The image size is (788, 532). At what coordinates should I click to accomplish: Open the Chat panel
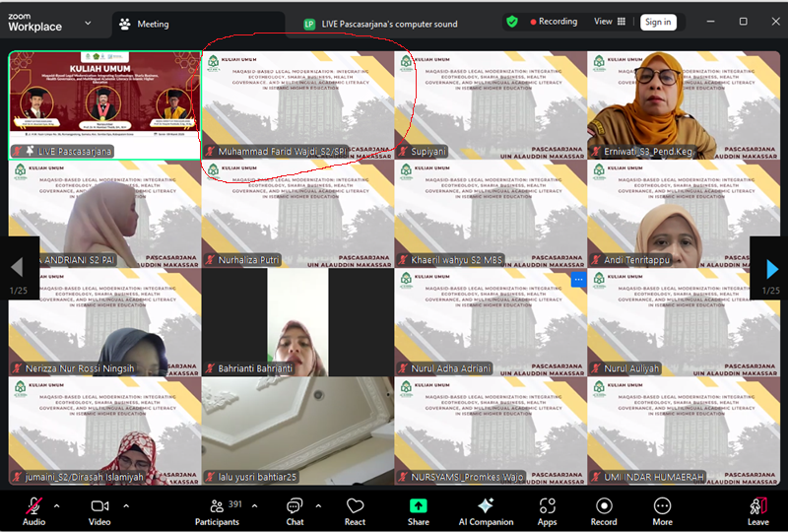[295, 511]
